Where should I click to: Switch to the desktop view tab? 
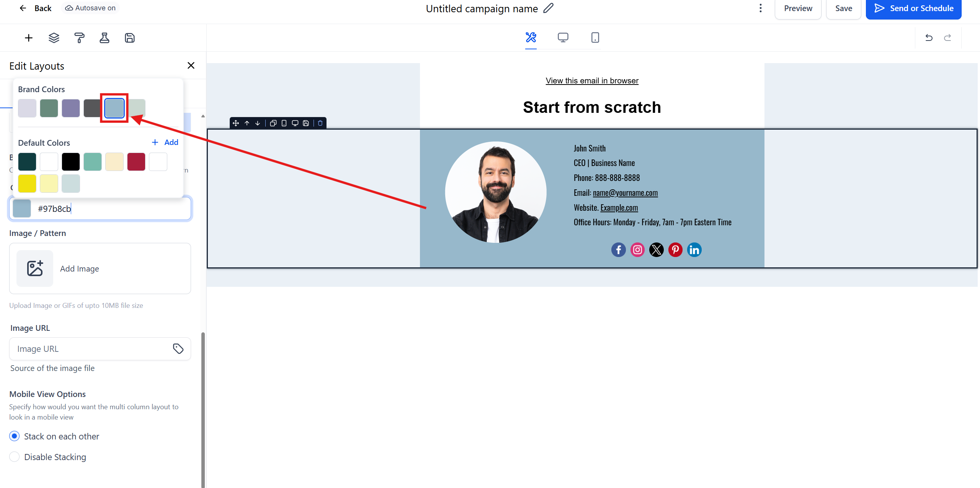pos(563,37)
